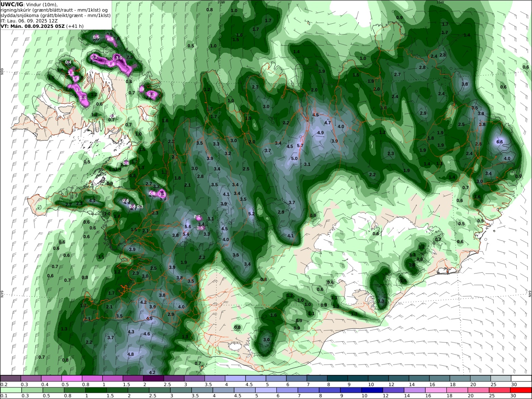Click the 0.2 label in the snow legend

point(3,384)
